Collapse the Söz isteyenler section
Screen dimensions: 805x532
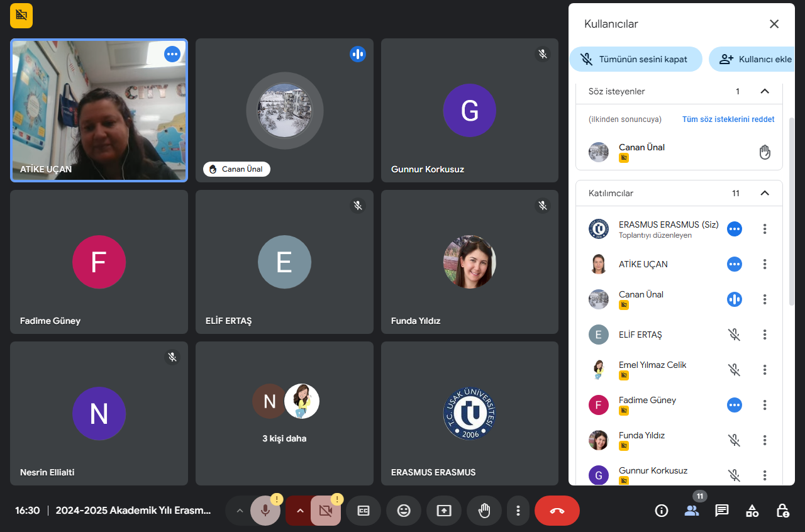tap(765, 91)
